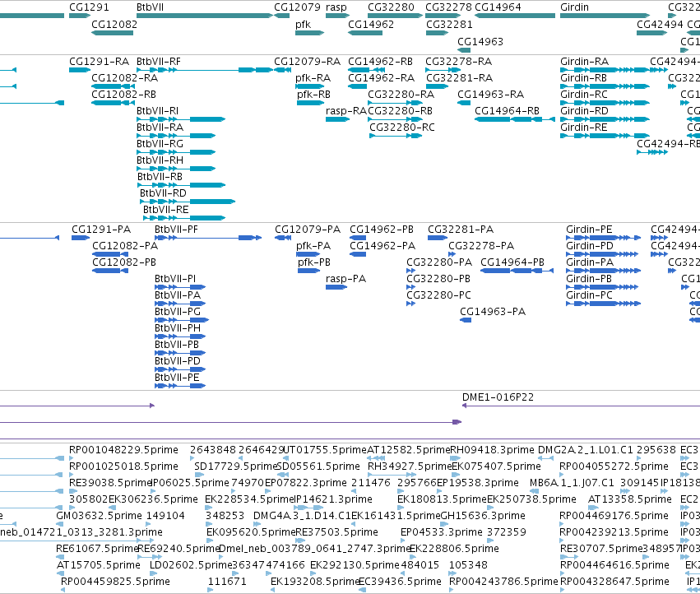This screenshot has height=594, width=700.
Task: Click transcript CG32280-RC
Action: 396,136
